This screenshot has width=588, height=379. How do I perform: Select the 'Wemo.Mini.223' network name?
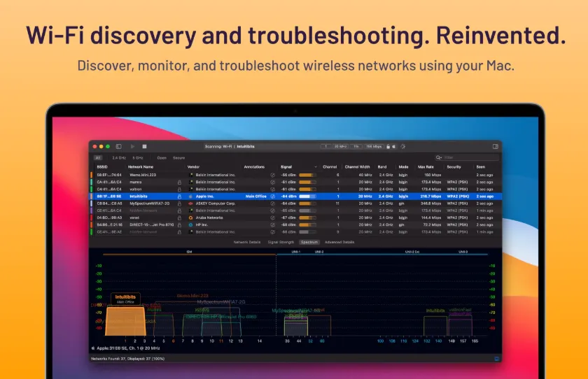coord(143,175)
